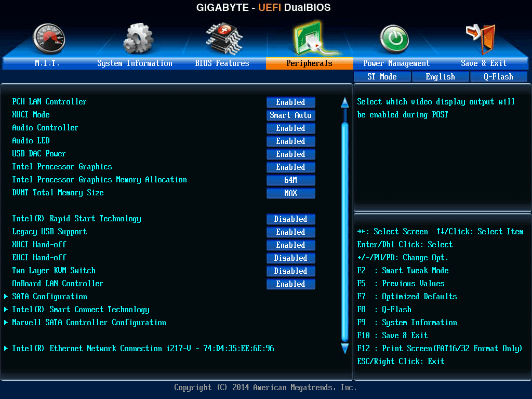
Task: Select Audio LED label
Action: pyautogui.click(x=31, y=140)
